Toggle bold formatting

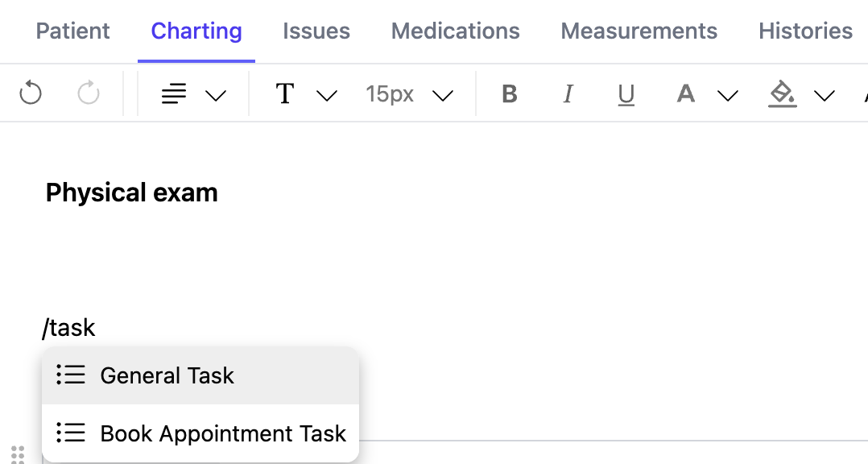click(x=509, y=94)
